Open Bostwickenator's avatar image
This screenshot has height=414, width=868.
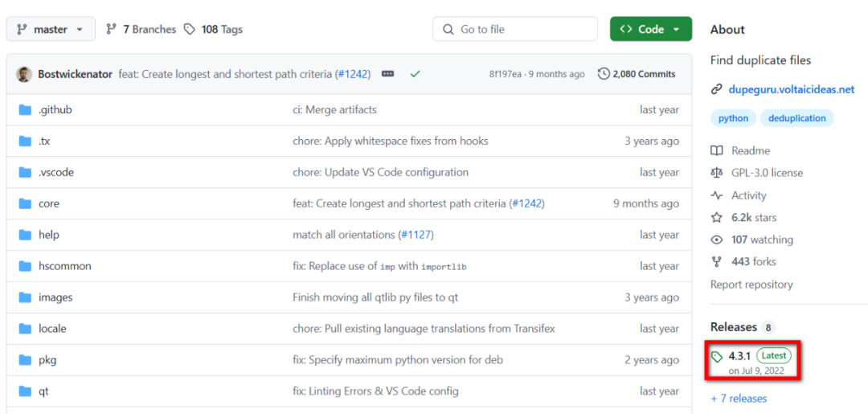click(24, 74)
